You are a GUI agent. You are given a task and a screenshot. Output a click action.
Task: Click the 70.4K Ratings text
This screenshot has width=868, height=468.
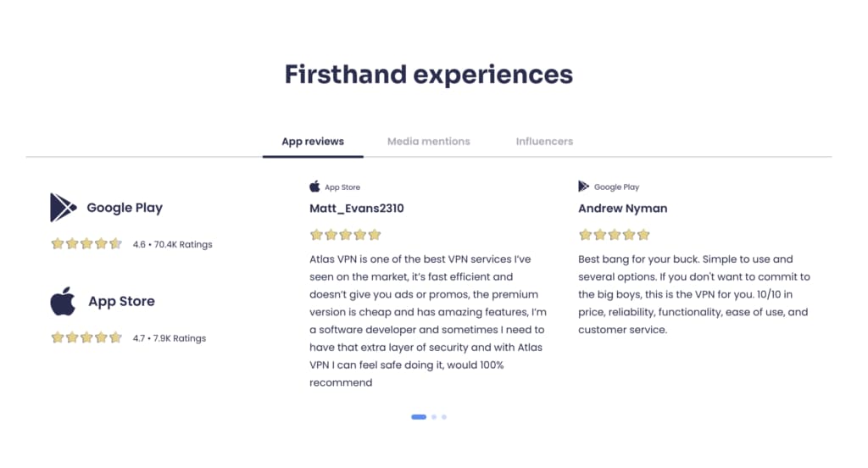[183, 244]
